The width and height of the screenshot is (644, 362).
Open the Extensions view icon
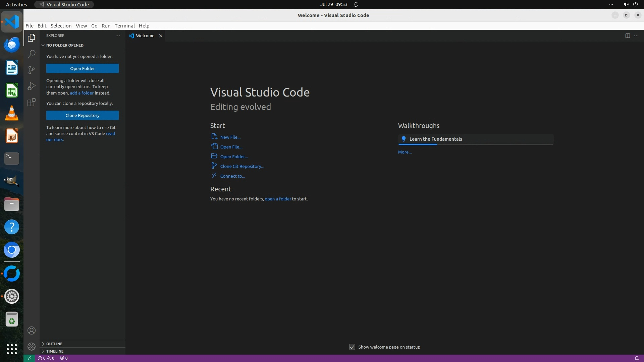coord(32,102)
